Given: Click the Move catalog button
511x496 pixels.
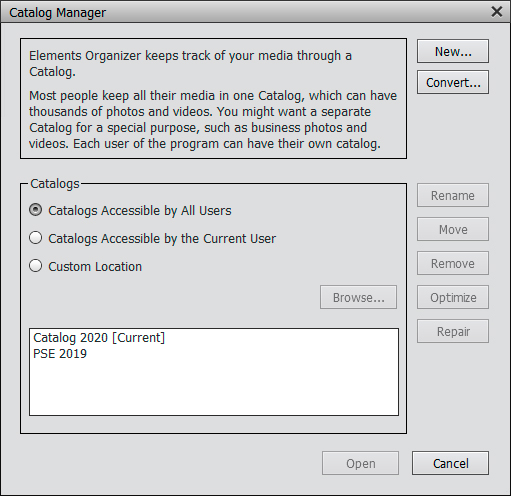Looking at the screenshot, I should point(453,229).
